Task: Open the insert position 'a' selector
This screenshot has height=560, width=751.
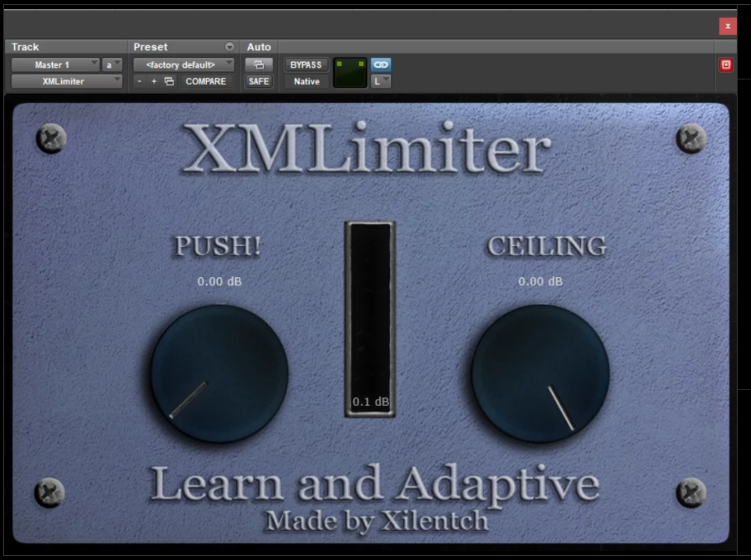Action: [112, 64]
